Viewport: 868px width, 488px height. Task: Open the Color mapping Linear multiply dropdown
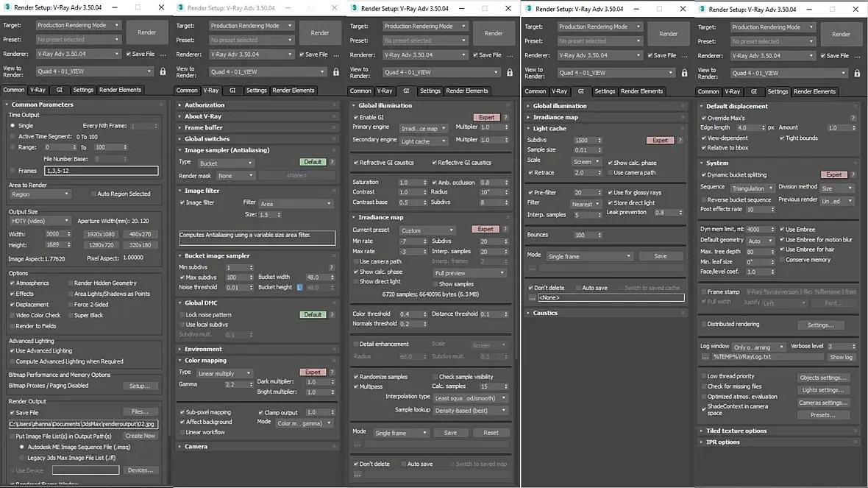pos(224,374)
